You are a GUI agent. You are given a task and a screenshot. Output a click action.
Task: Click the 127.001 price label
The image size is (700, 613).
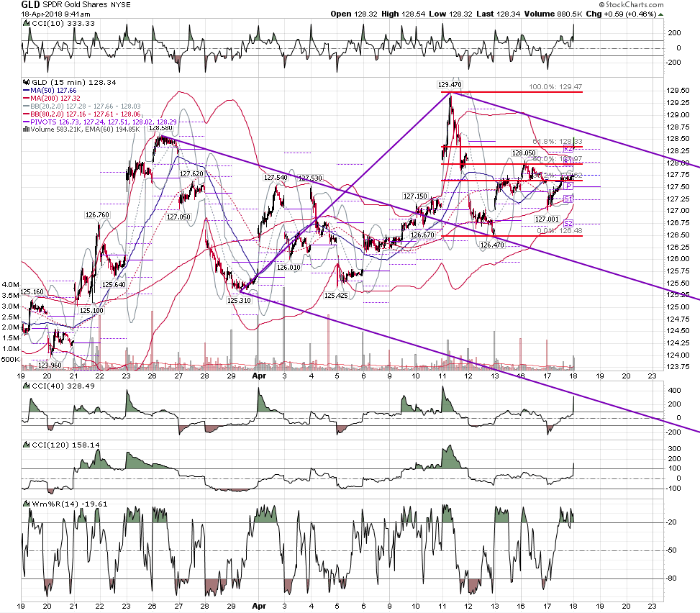[547, 219]
